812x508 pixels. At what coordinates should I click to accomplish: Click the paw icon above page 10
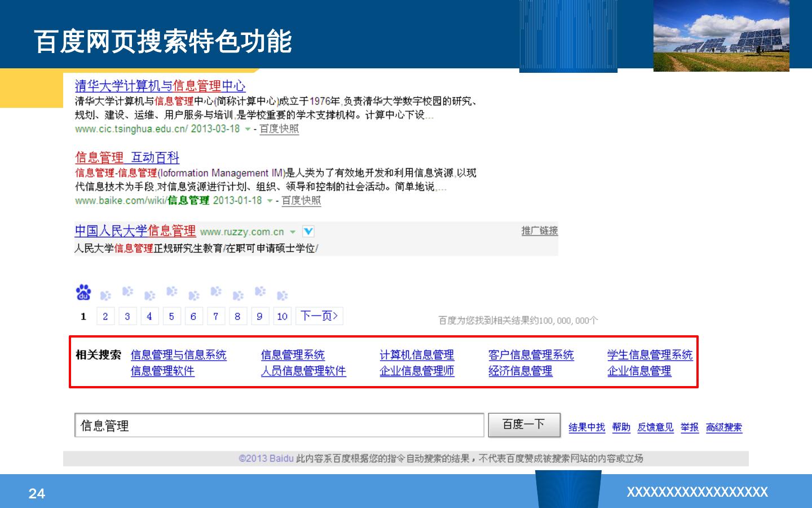tap(282, 295)
